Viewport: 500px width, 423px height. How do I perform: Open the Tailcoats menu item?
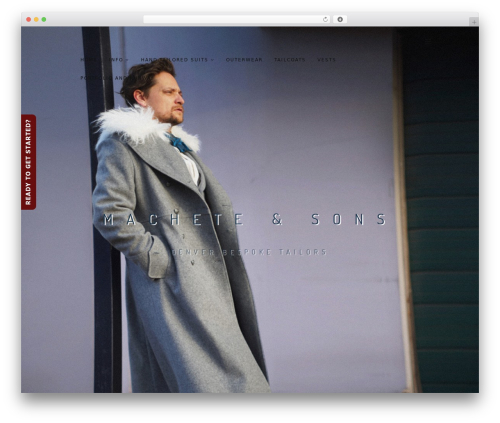click(x=290, y=60)
